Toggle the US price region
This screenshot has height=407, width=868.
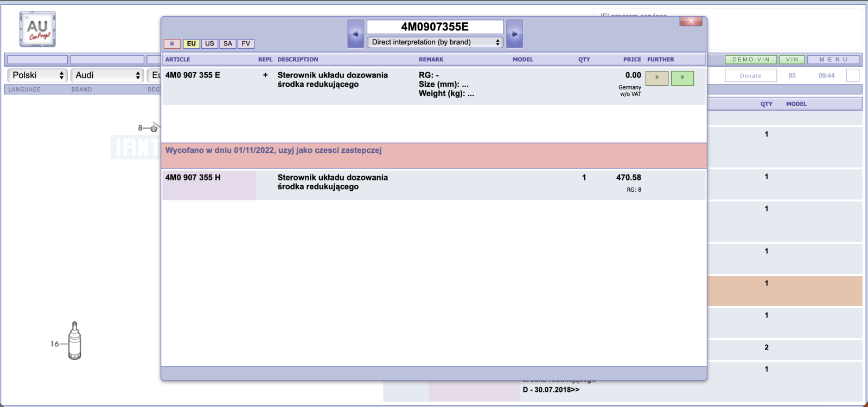(x=209, y=44)
